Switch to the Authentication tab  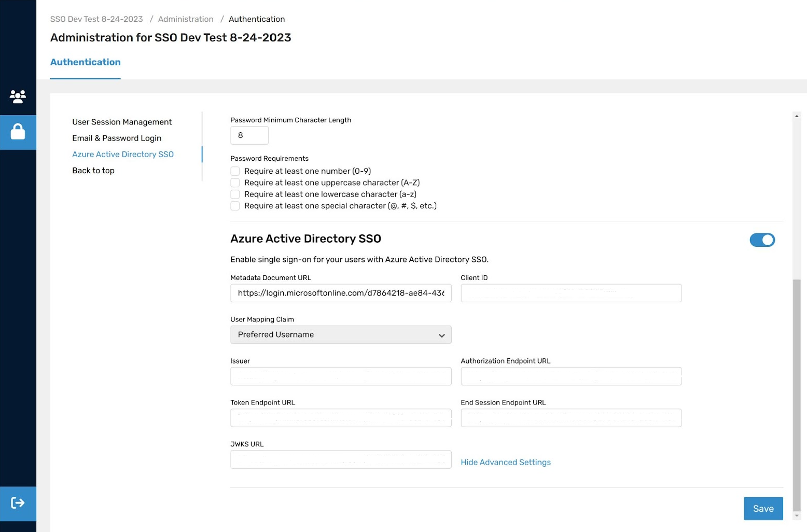85,62
